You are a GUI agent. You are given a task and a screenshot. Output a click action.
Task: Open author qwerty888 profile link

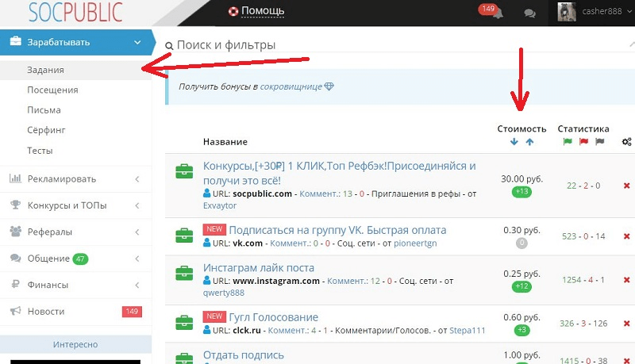pyautogui.click(x=224, y=293)
